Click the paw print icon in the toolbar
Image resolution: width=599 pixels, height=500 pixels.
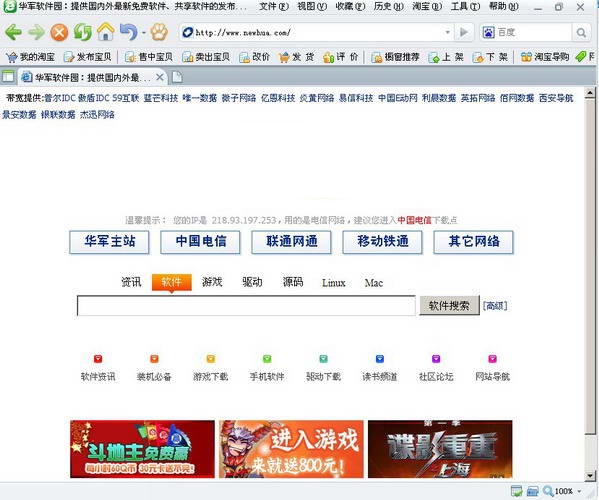point(159,32)
